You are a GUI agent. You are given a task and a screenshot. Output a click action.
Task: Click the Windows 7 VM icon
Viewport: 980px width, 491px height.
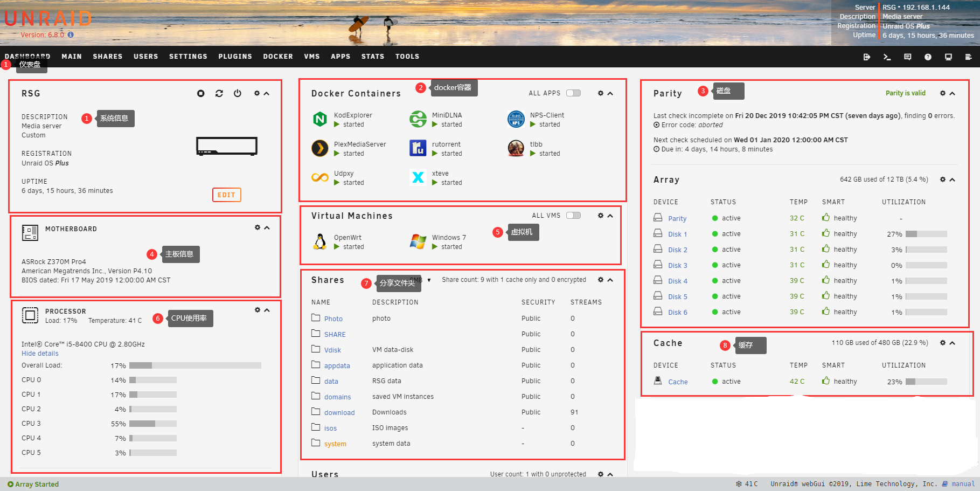pos(418,241)
